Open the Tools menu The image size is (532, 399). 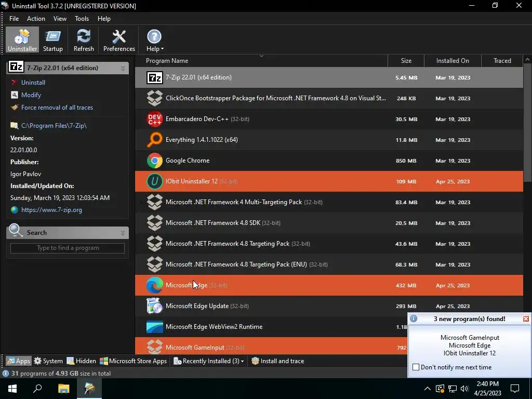coord(82,19)
